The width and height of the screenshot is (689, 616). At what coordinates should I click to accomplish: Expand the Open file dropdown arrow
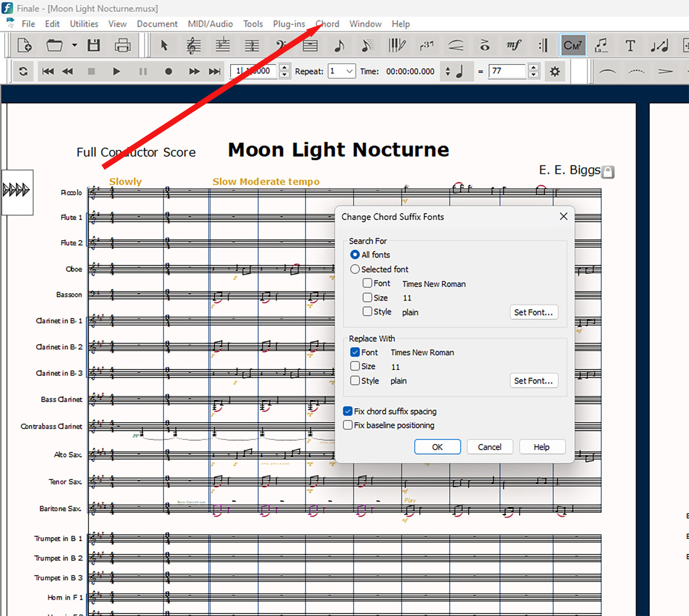point(75,46)
